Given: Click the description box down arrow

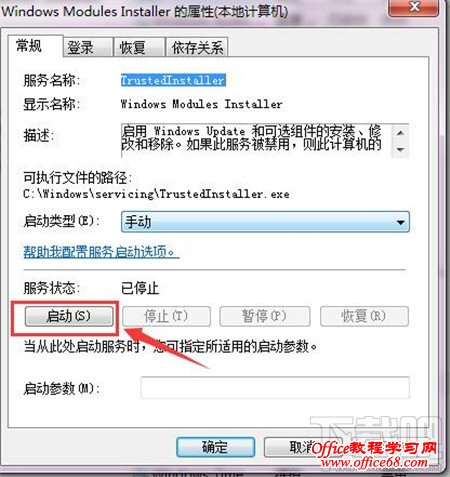Looking at the screenshot, I should [x=400, y=150].
